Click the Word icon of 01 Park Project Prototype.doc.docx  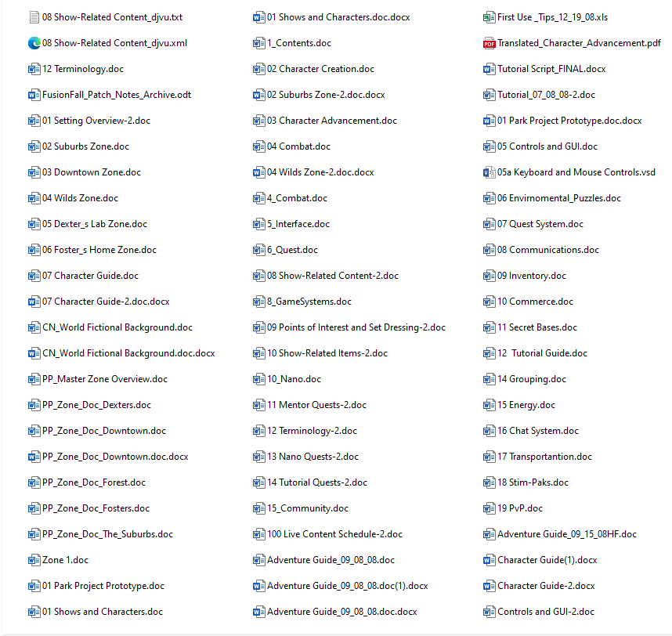489,121
